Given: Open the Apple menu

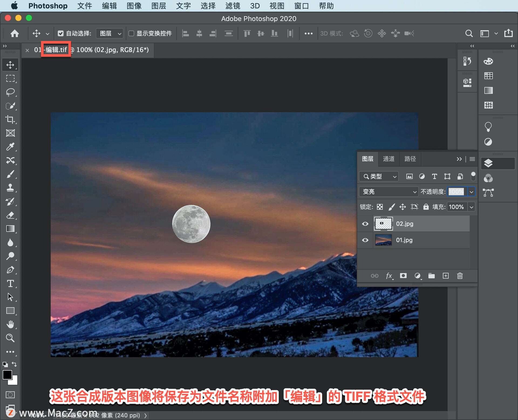Looking at the screenshot, I should point(14,5).
